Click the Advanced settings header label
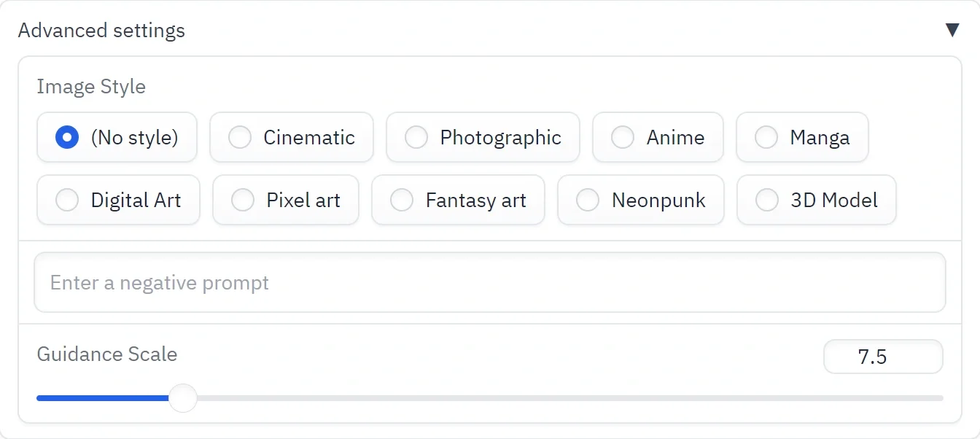 [101, 31]
